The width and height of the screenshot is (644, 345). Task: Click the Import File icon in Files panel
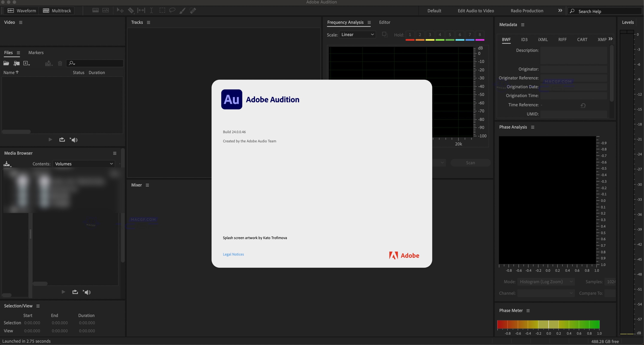coord(17,63)
